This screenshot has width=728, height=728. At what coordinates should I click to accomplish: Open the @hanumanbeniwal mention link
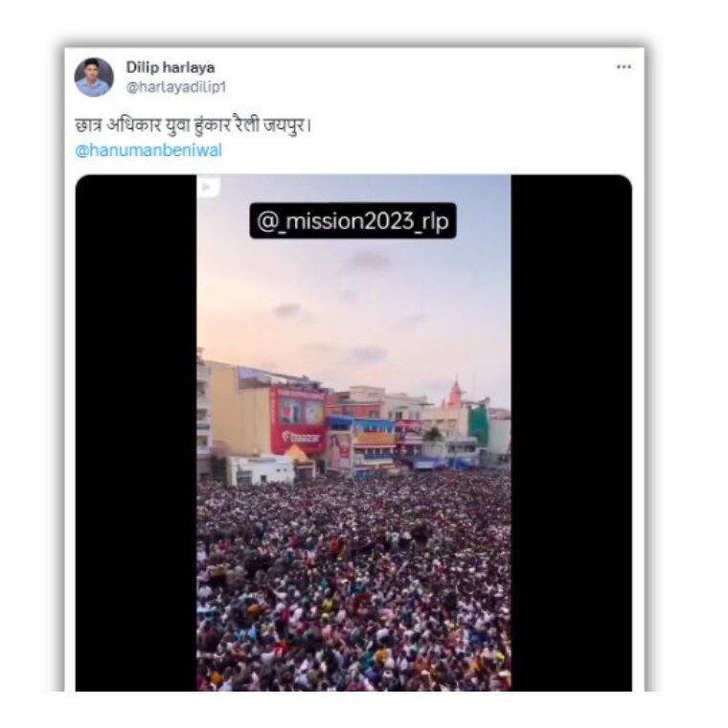point(148,150)
